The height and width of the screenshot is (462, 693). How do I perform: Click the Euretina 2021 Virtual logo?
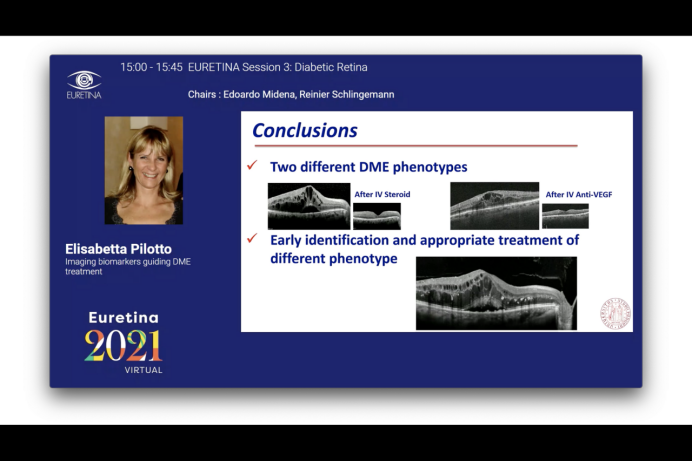123,342
